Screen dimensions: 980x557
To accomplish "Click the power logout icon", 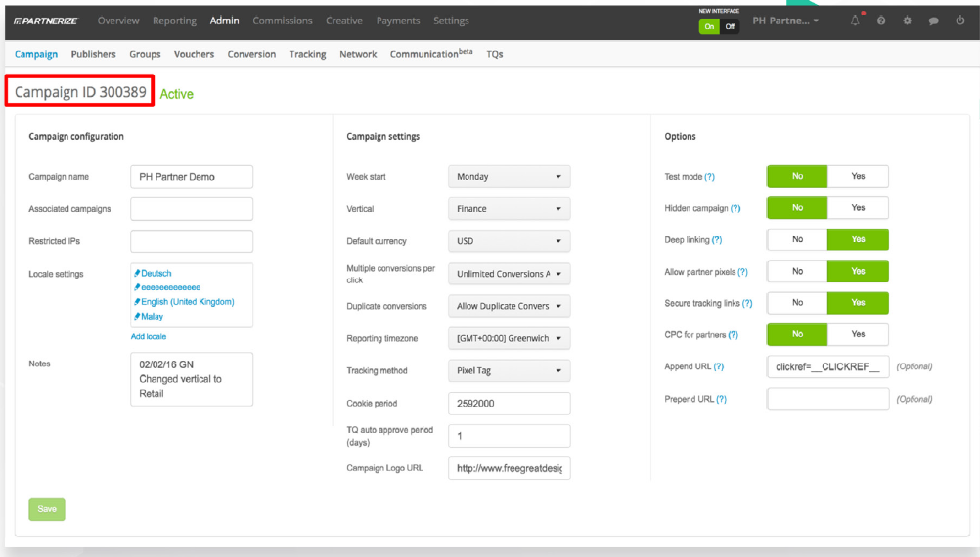I will (x=960, y=21).
